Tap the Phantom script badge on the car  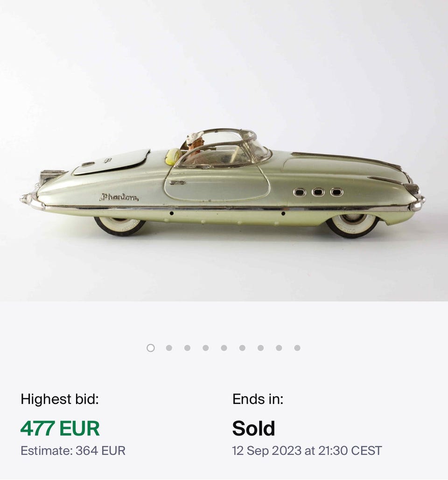pyautogui.click(x=119, y=198)
